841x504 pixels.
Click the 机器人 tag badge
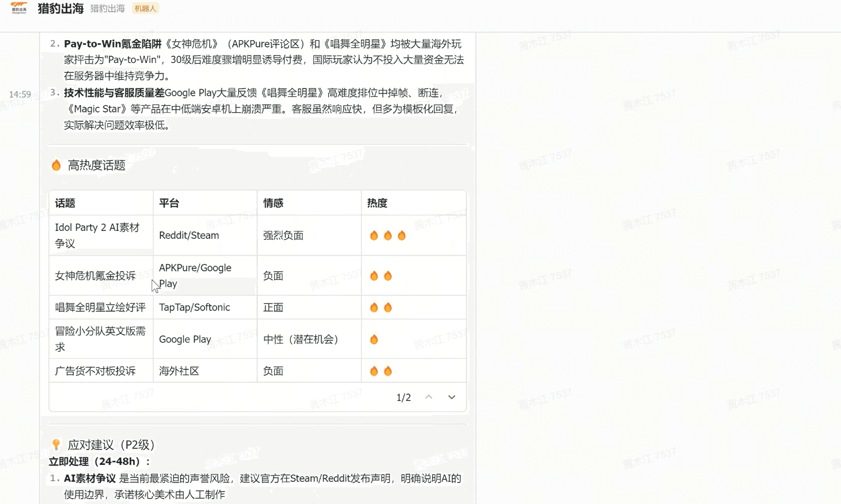[x=145, y=8]
